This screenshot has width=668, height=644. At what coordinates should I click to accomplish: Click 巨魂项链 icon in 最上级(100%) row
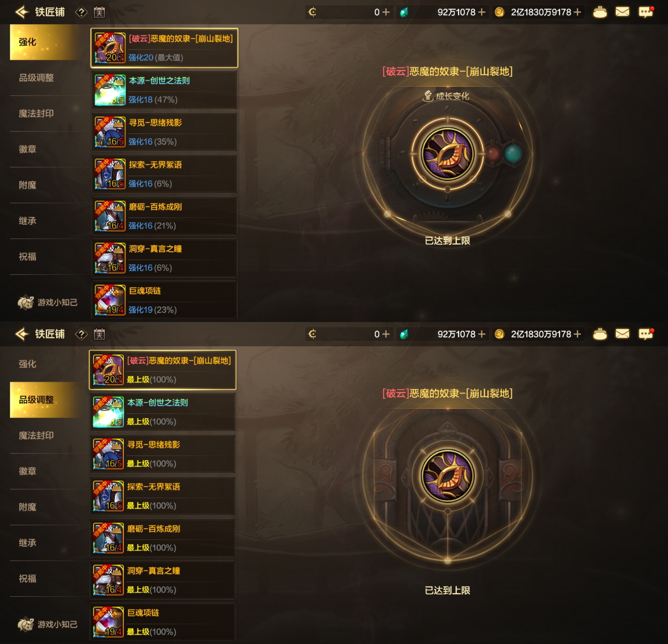108,622
